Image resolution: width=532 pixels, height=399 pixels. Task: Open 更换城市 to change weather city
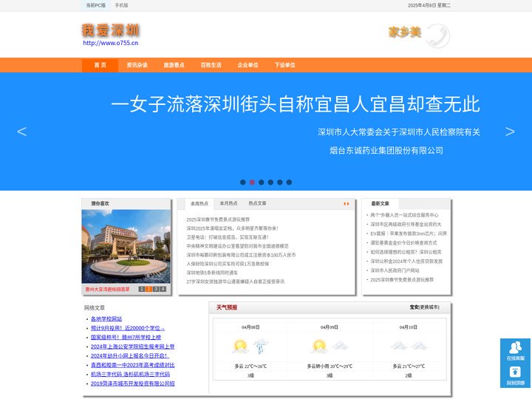[x=429, y=307]
